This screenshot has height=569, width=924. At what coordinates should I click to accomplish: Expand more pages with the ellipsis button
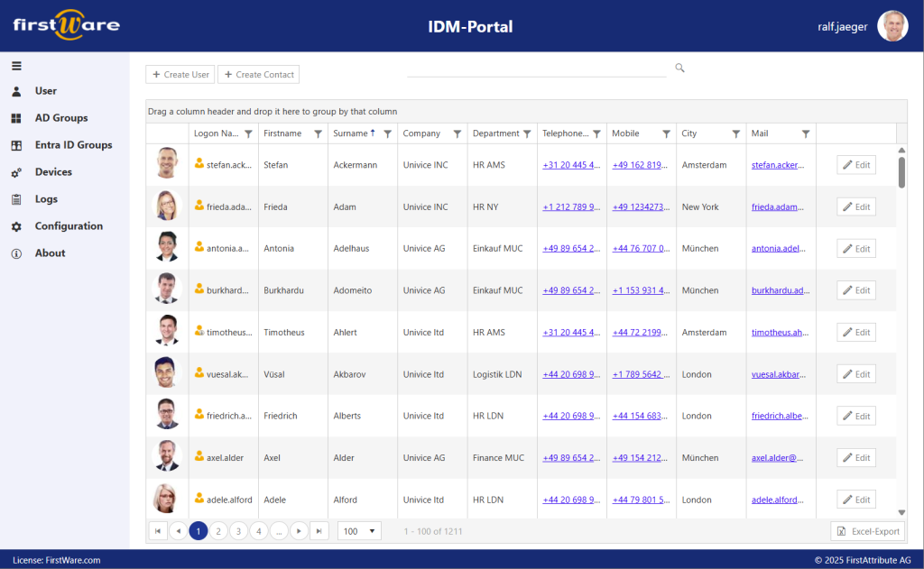pyautogui.click(x=279, y=531)
